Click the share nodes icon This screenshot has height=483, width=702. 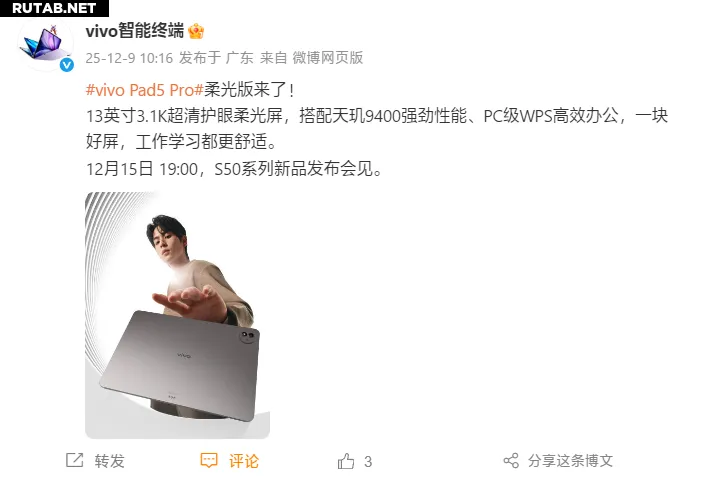coord(511,460)
